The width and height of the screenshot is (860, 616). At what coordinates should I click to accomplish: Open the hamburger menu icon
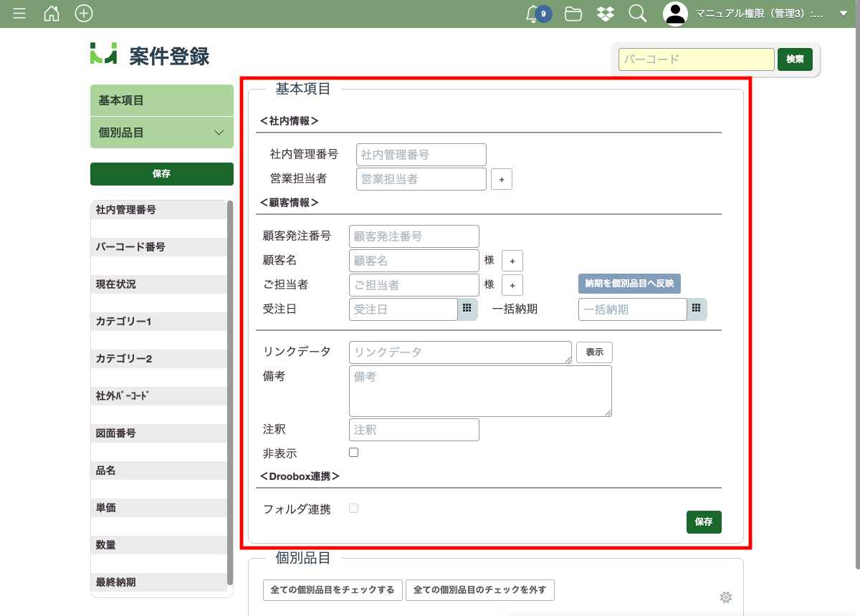tap(19, 14)
